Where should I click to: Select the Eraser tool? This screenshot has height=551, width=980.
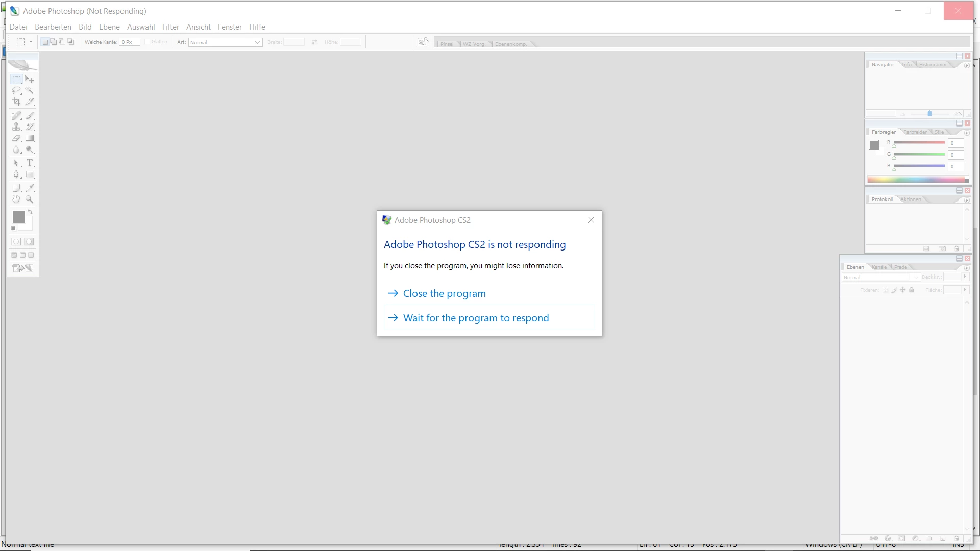[16, 138]
